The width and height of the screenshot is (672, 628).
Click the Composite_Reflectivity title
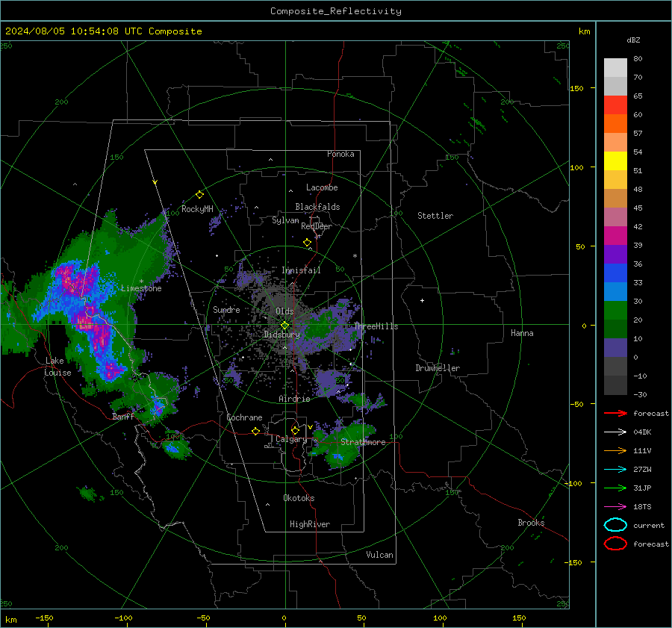336,11
